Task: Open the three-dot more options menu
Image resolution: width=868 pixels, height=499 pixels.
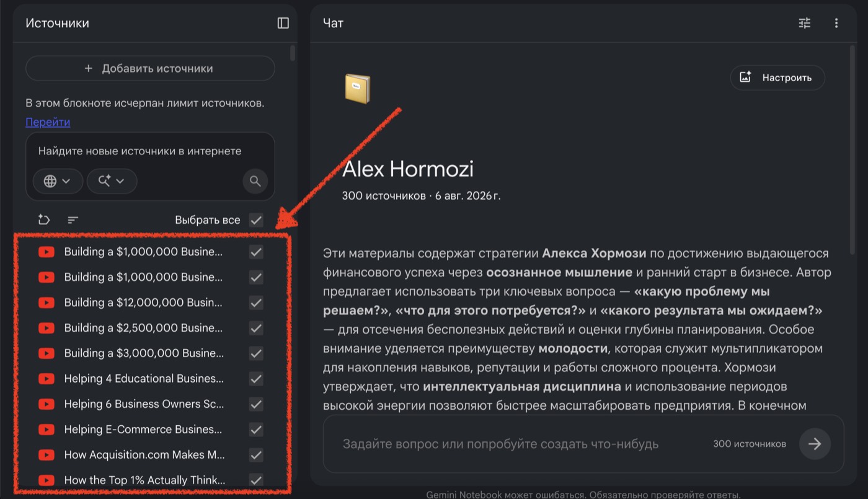Action: click(836, 23)
